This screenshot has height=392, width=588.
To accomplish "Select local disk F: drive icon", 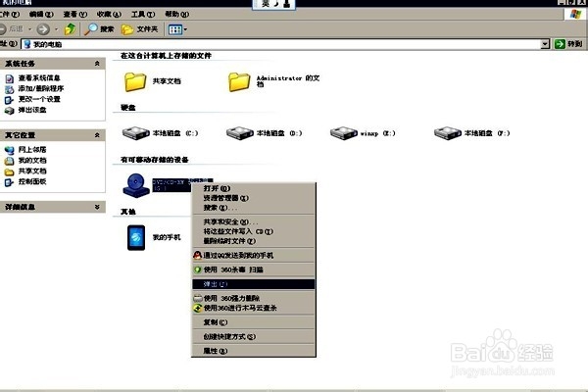I will pyautogui.click(x=448, y=133).
